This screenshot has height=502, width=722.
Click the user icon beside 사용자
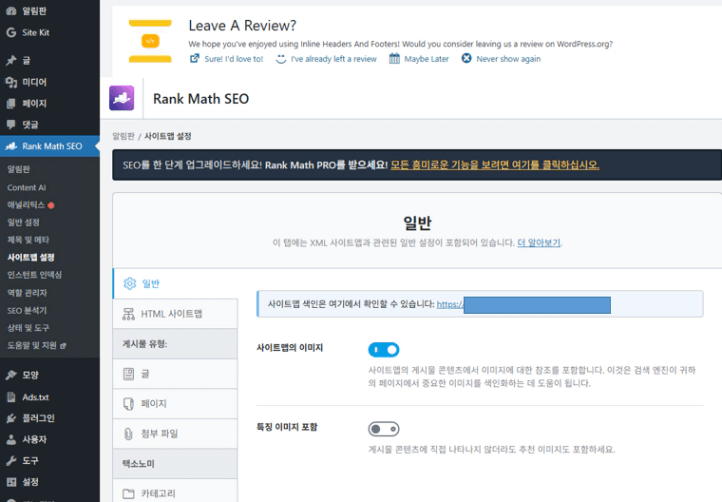click(x=11, y=439)
